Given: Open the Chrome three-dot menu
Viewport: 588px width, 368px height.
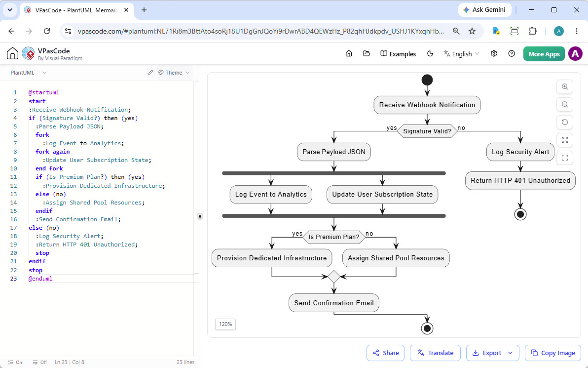Looking at the screenshot, I should [577, 31].
